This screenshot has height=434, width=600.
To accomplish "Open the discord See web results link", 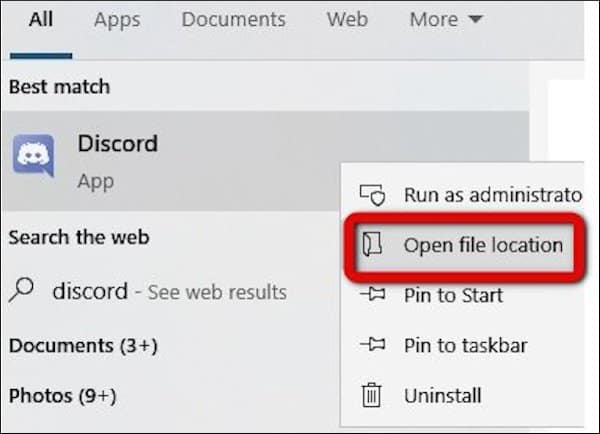I will (170, 292).
